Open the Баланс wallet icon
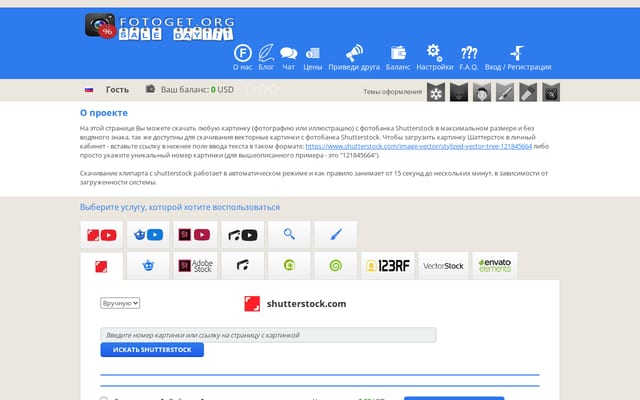This screenshot has width=640, height=400. pyautogui.click(x=398, y=53)
